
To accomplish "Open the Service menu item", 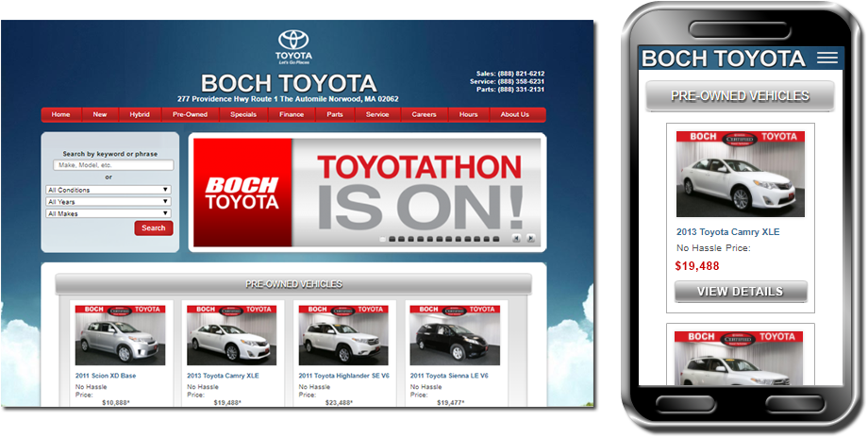I will coord(377,114).
